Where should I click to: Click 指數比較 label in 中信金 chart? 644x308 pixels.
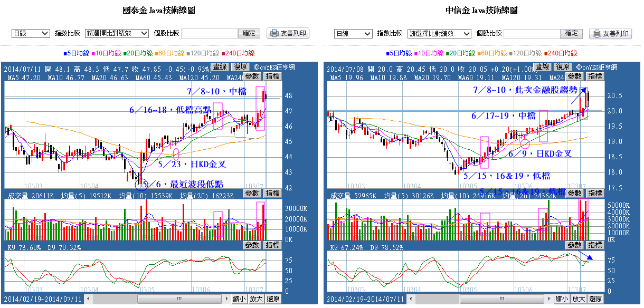pos(390,33)
